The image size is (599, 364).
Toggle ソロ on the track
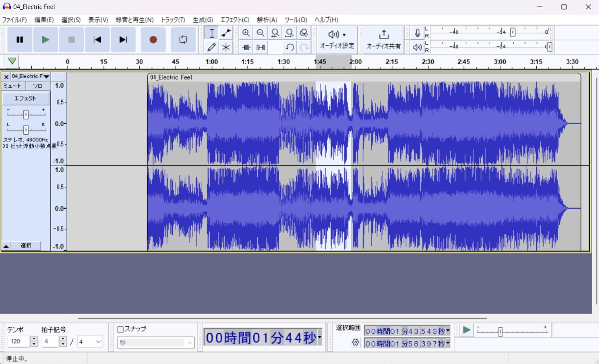[x=38, y=86]
